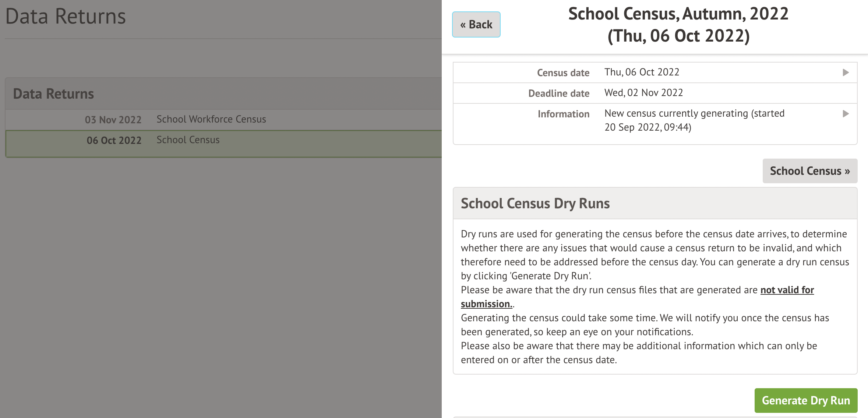Screen dimensions: 868x418
Task: Expand the Census date row arrow
Action: coord(846,72)
